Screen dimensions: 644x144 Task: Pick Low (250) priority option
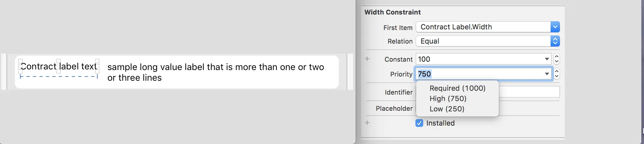pyautogui.click(x=447, y=109)
